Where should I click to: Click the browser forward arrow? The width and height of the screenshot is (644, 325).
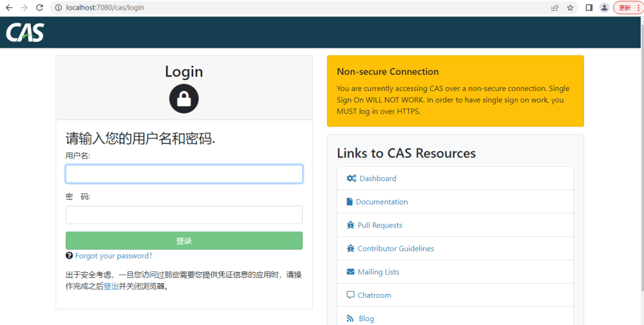click(x=24, y=7)
